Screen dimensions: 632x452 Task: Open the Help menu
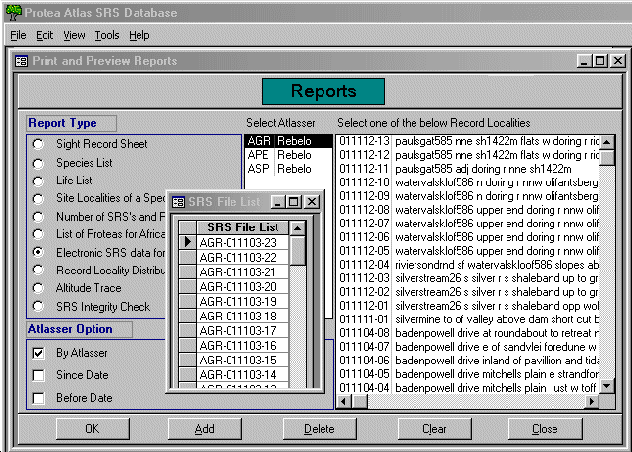coord(139,35)
